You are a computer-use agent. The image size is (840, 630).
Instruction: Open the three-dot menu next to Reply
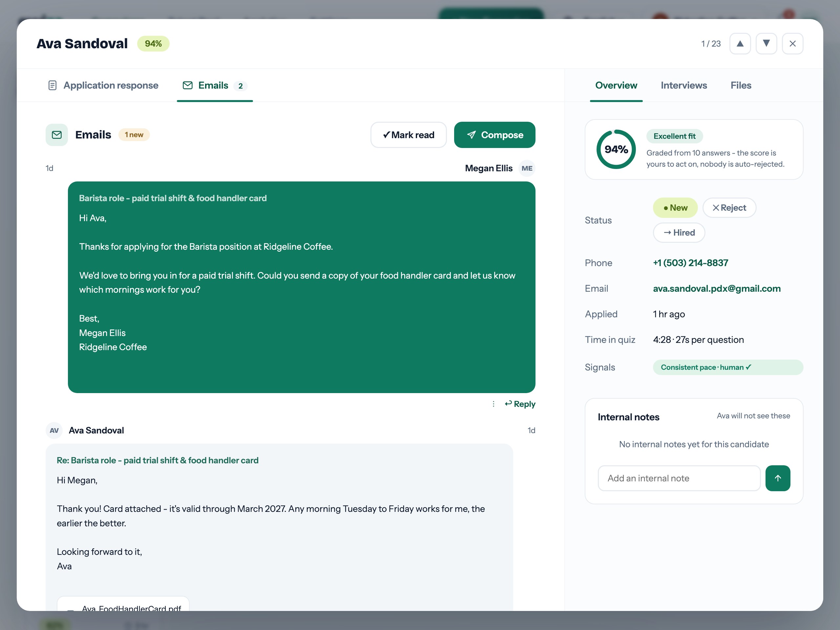tap(493, 404)
